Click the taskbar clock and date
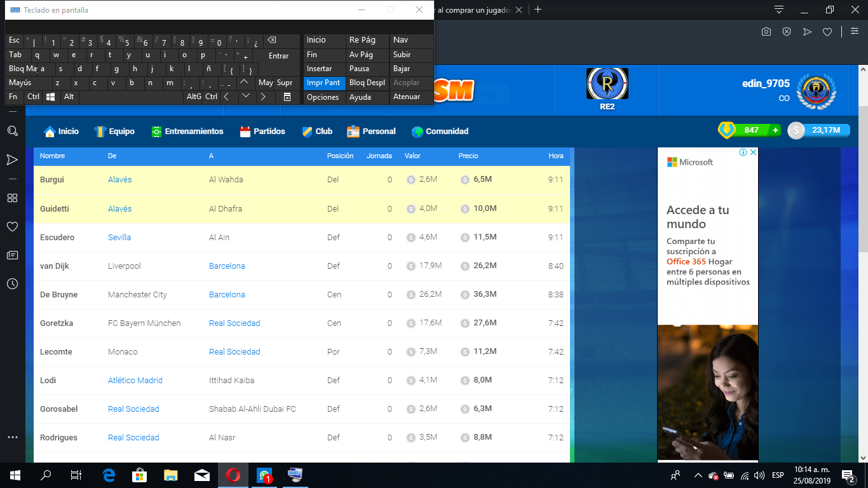The image size is (868, 488). (812, 475)
